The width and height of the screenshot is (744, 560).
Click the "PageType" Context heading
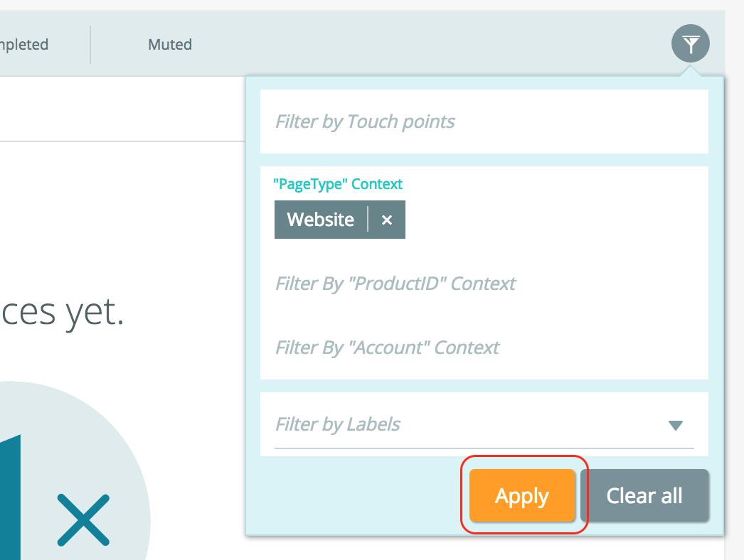pyautogui.click(x=338, y=184)
